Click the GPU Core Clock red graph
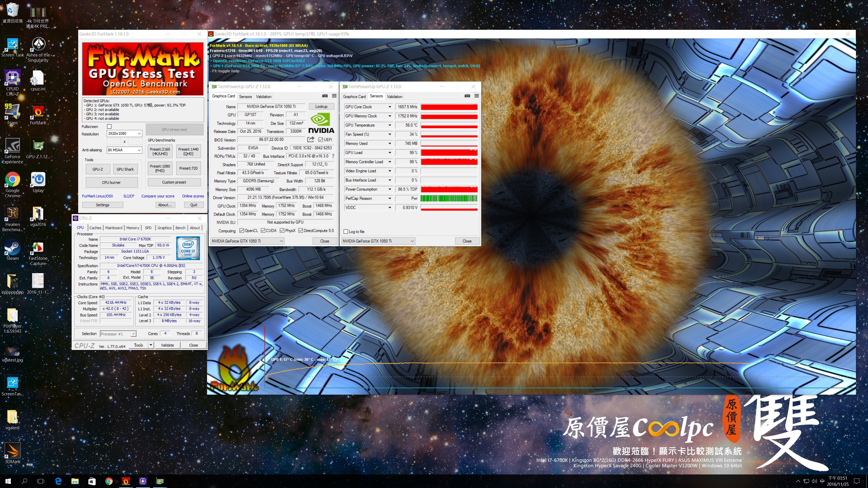The height and width of the screenshot is (488, 868). (449, 107)
